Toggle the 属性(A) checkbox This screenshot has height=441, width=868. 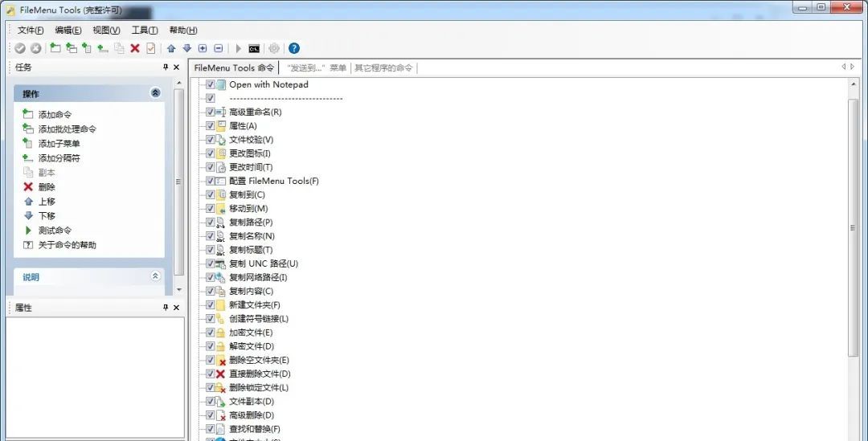211,126
